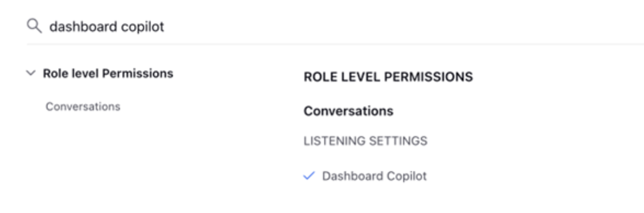
Task: Focus the search field containing 'dashboard copilot'
Action: tap(335, 27)
